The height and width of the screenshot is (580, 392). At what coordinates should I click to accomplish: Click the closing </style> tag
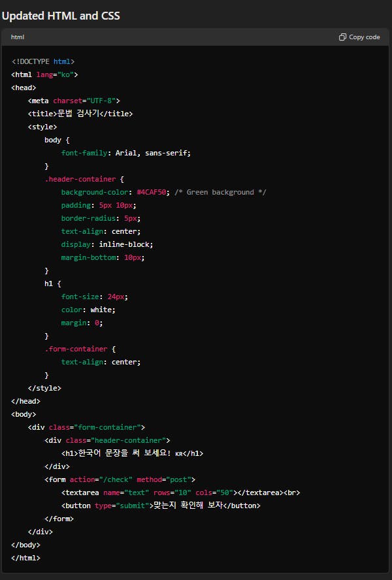click(x=44, y=388)
